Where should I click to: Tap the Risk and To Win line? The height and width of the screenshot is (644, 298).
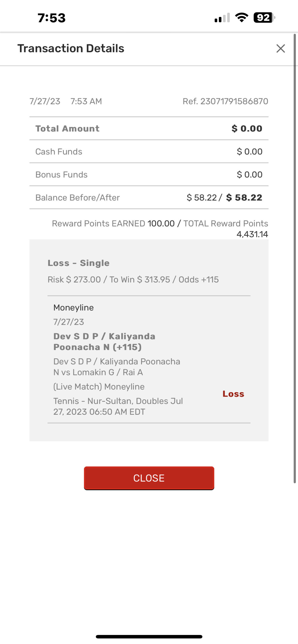pos(133,280)
